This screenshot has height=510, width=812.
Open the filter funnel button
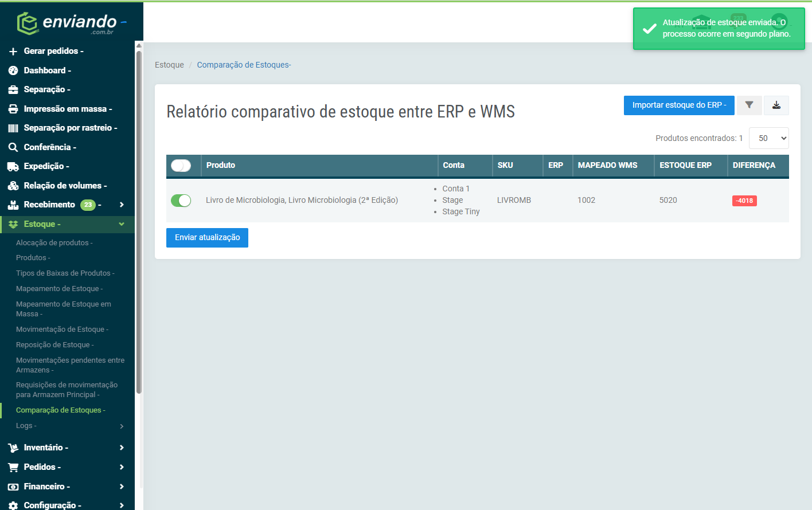tap(749, 105)
